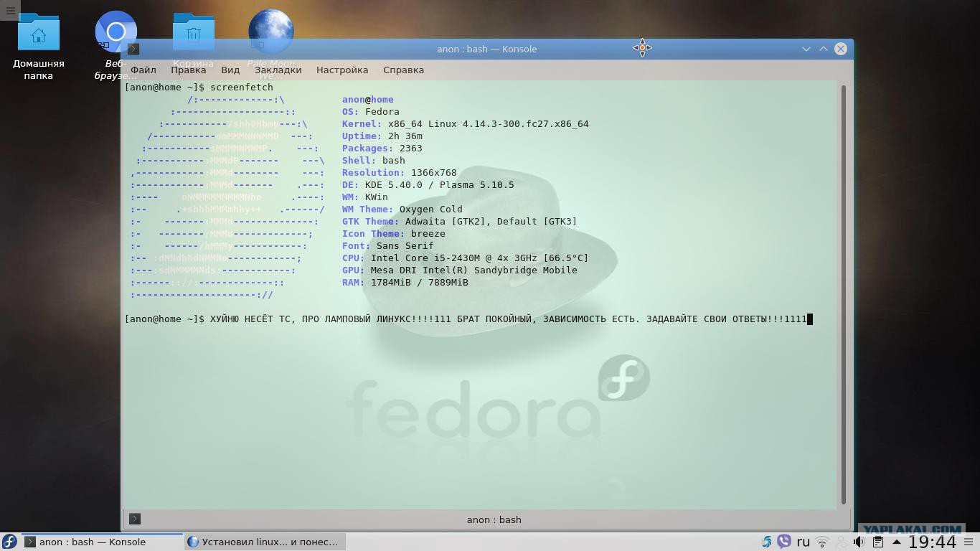Minimize the Konsole window

point(806,49)
